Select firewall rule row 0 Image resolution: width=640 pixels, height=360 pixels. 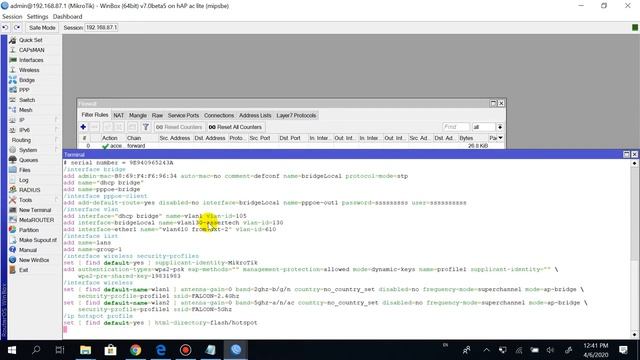(292, 146)
